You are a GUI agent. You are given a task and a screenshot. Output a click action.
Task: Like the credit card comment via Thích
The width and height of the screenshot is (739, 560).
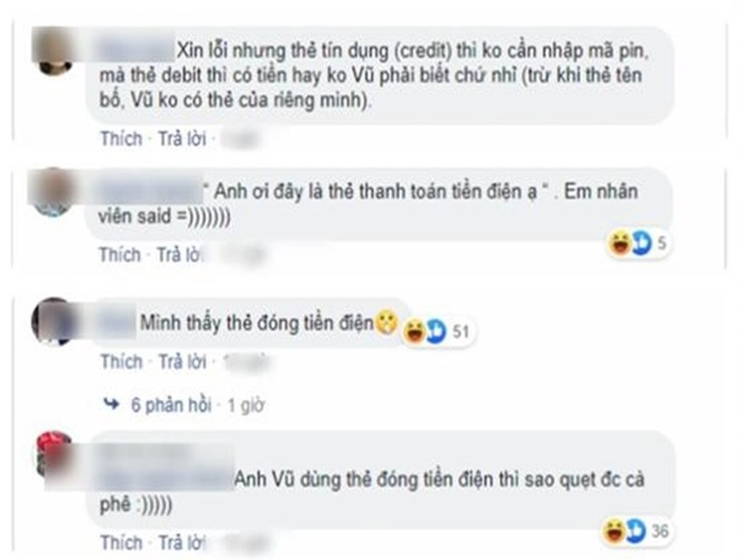[121, 138]
